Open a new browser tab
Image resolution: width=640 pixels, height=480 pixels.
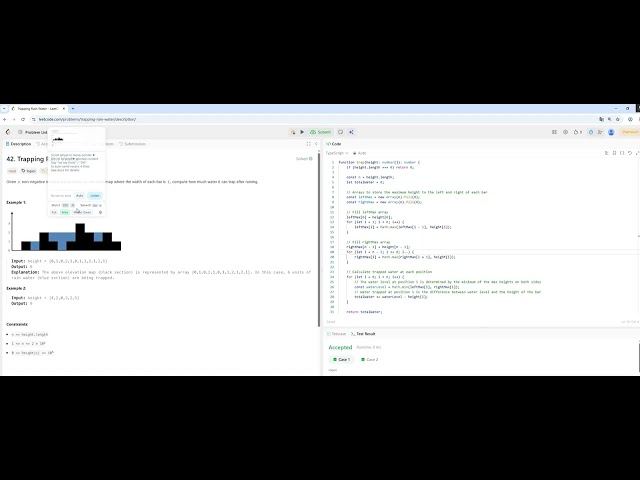click(x=73, y=109)
